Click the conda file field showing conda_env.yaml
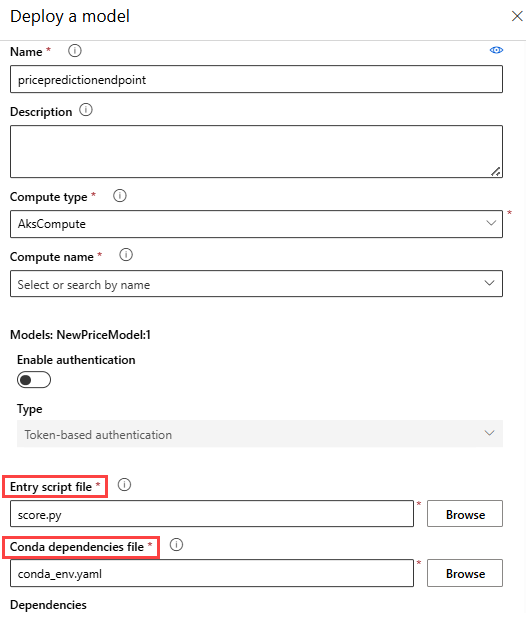This screenshot has width=526, height=620. (x=212, y=573)
